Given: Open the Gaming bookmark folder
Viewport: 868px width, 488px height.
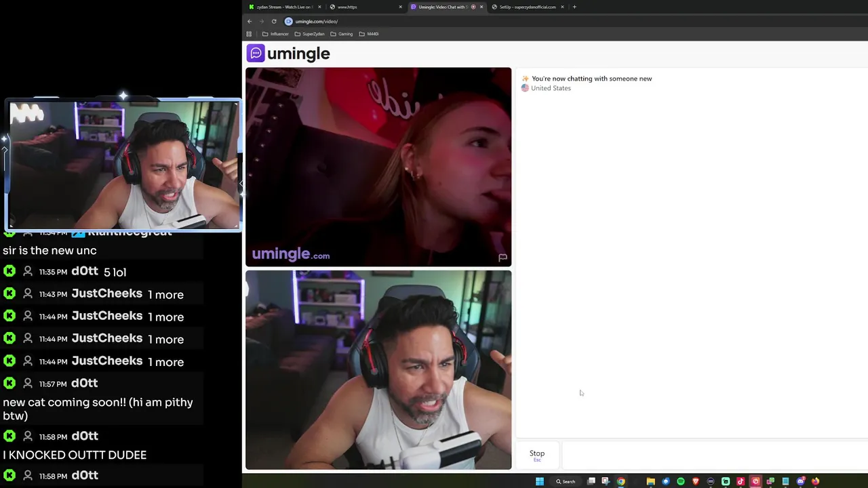Looking at the screenshot, I should pos(342,34).
